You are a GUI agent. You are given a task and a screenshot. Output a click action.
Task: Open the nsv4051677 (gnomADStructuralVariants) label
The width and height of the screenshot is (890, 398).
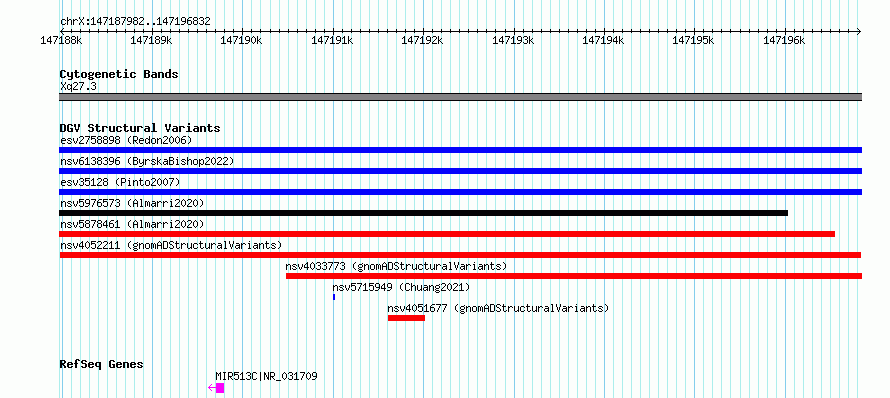tap(498, 308)
